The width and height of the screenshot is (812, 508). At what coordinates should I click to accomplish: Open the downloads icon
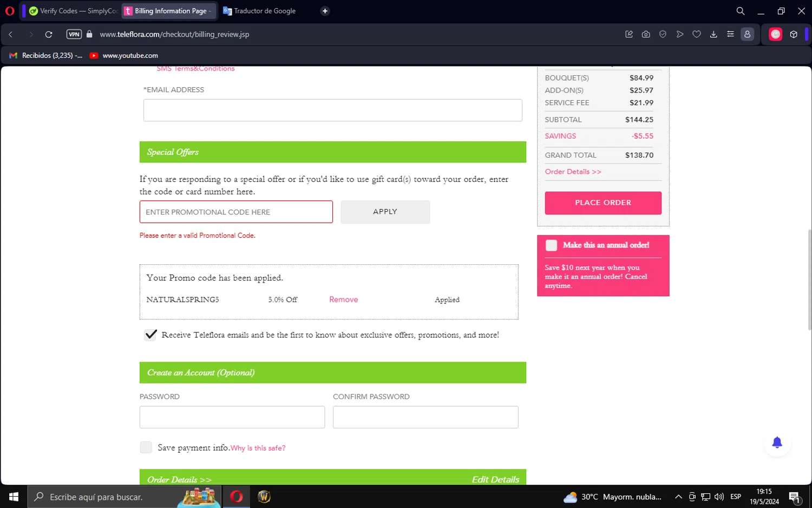[x=713, y=34]
